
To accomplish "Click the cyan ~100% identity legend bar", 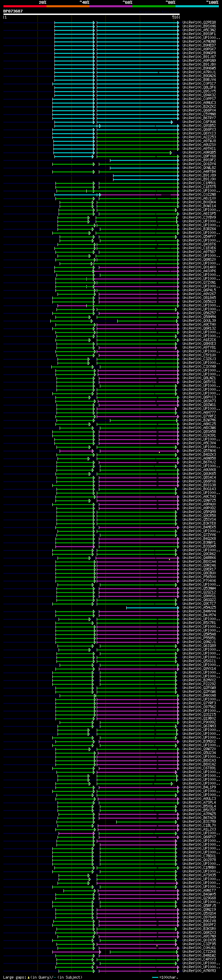I will [x=197, y=6].
